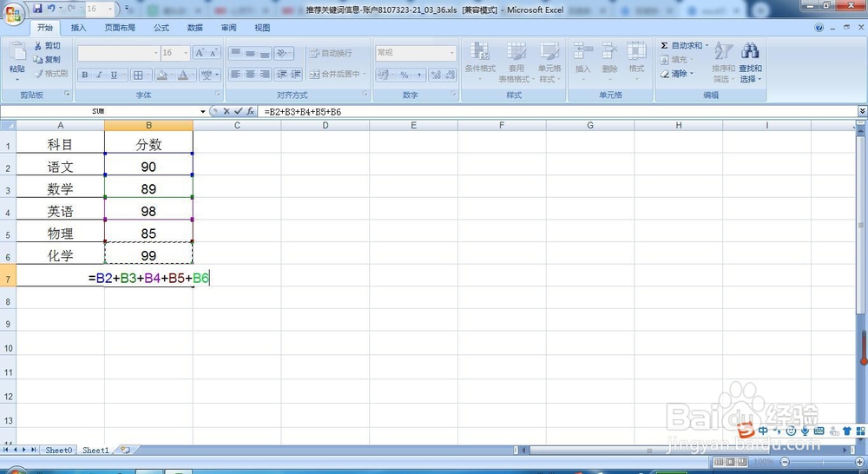Switch to the 公式 ribbon tab
Viewport: 868px width, 474px height.
161,28
